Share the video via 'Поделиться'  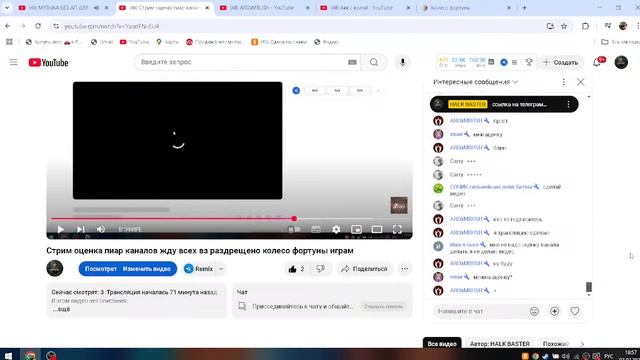[364, 269]
